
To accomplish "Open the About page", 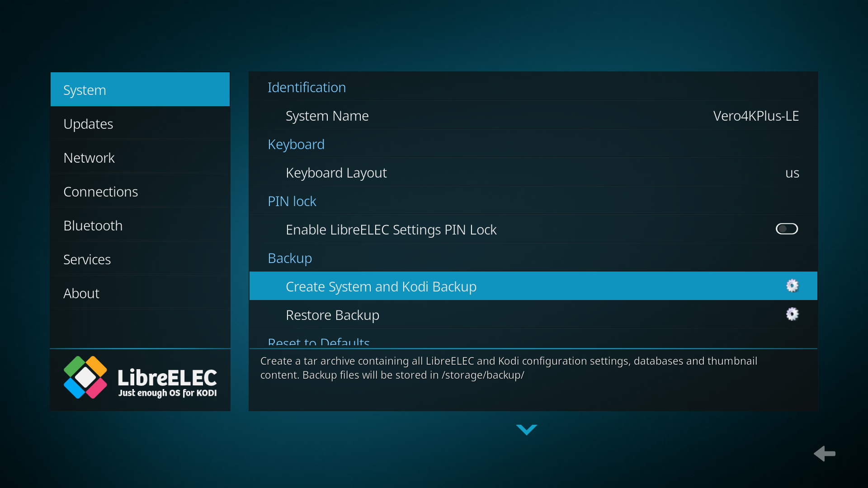I will 81,293.
